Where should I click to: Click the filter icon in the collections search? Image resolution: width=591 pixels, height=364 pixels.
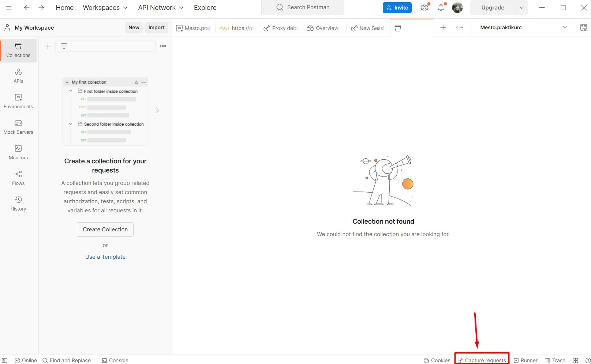64,46
